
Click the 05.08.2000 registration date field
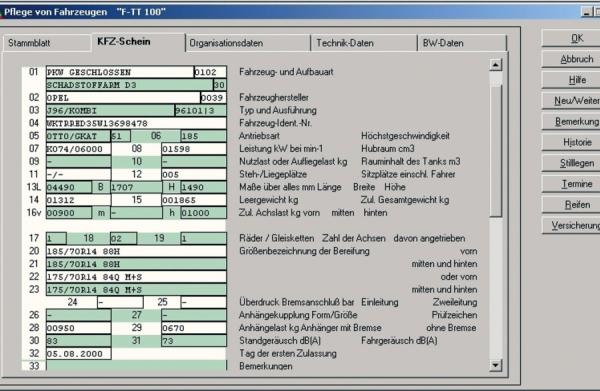coord(78,354)
